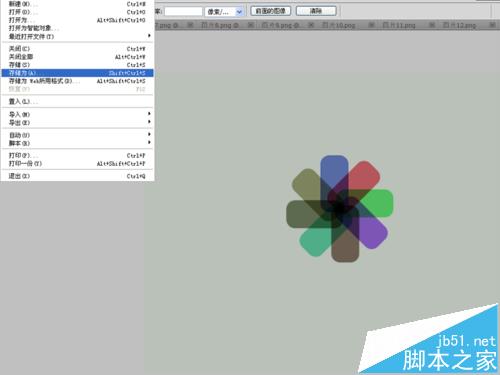The height and width of the screenshot is (375, 500).
Task: Expand 导出 submenu
Action: coord(77,122)
